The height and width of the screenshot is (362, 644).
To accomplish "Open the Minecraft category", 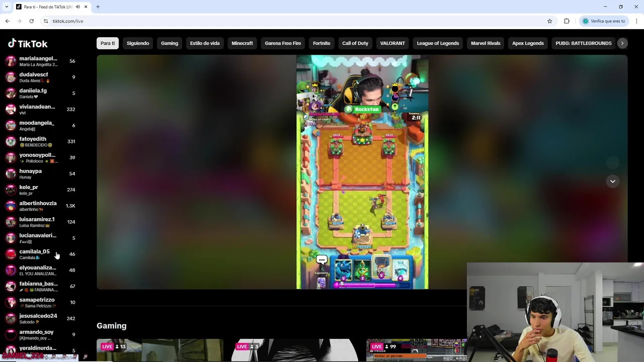I will (x=242, y=43).
